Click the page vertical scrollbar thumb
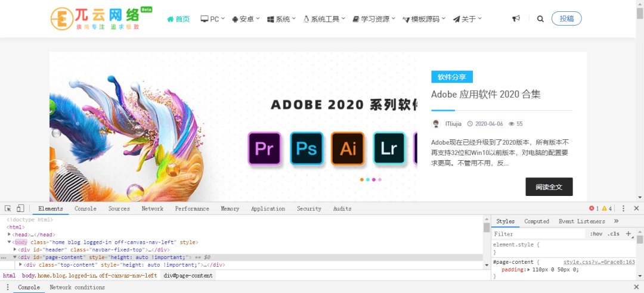 [x=640, y=13]
